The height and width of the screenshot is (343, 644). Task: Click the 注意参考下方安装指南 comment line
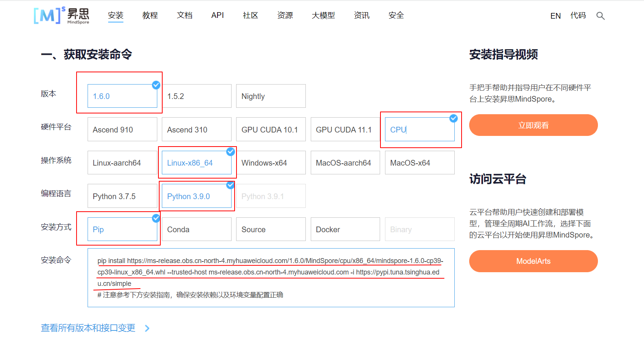pyautogui.click(x=190, y=295)
